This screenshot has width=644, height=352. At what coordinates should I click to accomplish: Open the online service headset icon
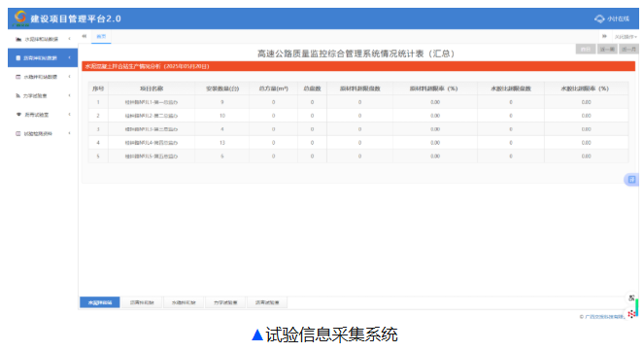coord(599,18)
